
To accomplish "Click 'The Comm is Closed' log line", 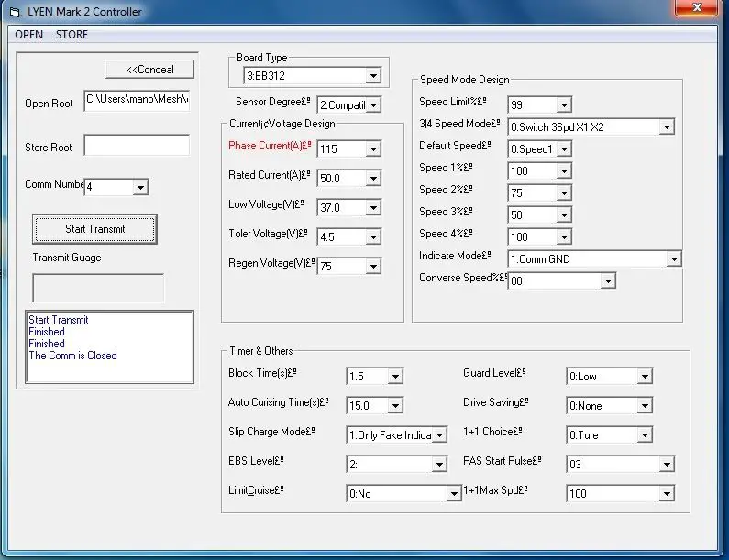I will point(72,356).
